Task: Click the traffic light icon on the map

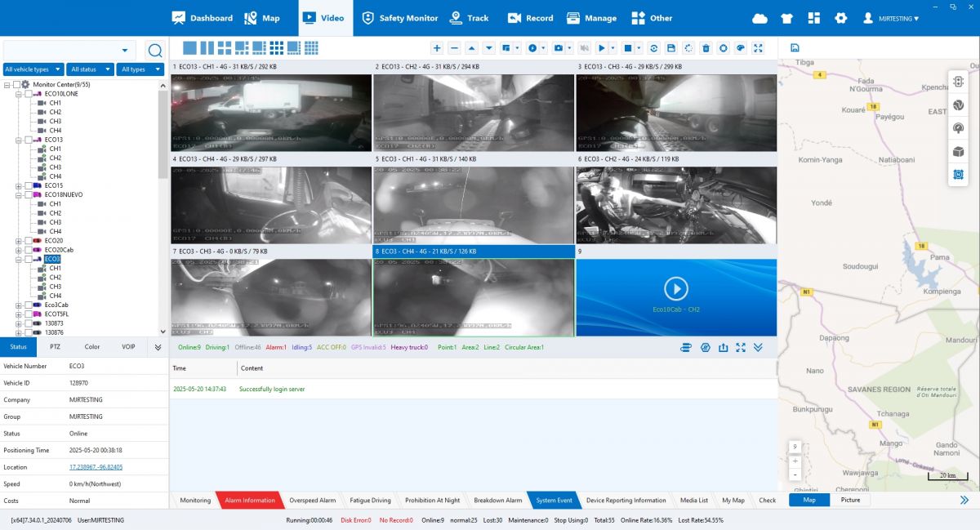Action: pos(959,82)
